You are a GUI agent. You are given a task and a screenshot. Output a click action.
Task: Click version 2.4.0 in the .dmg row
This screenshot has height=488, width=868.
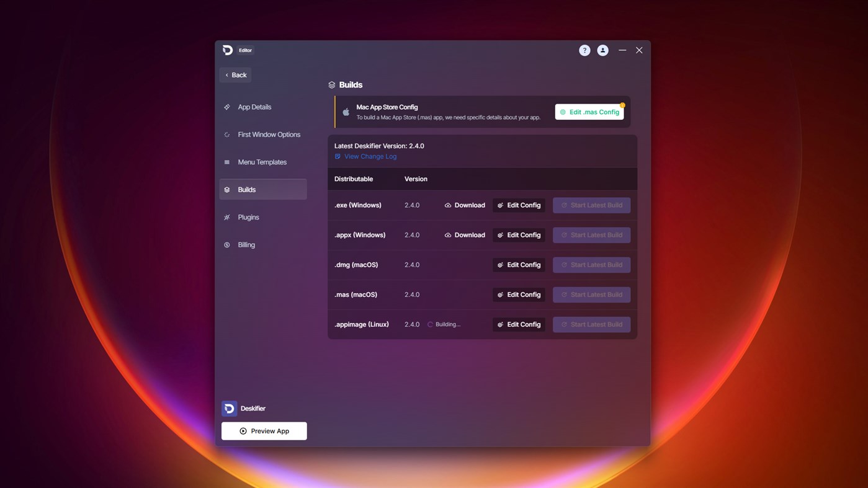tap(412, 265)
